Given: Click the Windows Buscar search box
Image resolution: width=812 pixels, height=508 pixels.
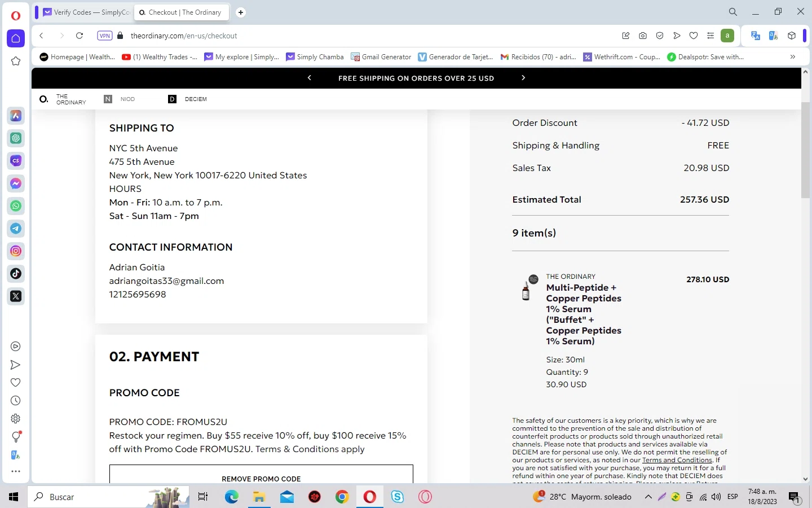Looking at the screenshot, I should [108, 497].
